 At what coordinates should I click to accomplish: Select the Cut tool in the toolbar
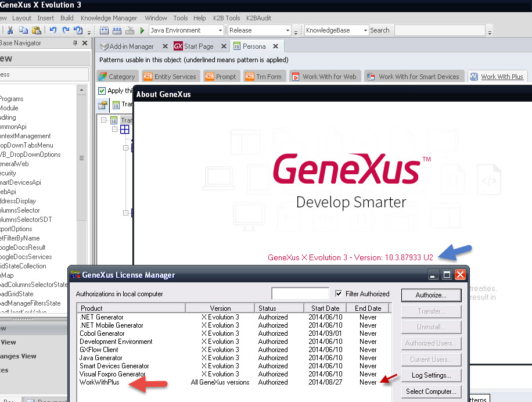tap(10, 30)
